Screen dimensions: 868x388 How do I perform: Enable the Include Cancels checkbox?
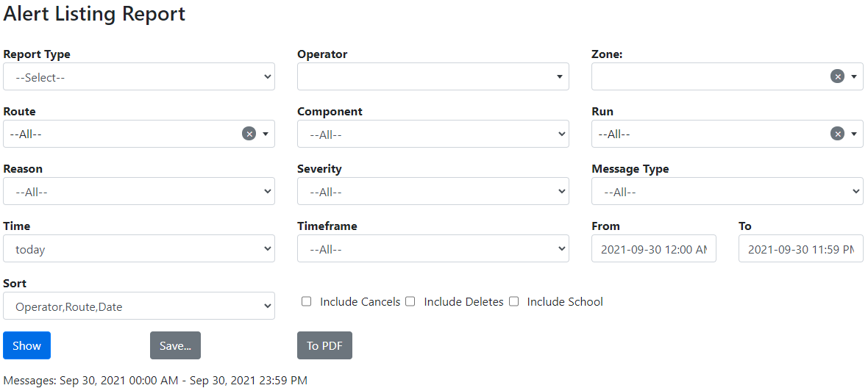307,301
